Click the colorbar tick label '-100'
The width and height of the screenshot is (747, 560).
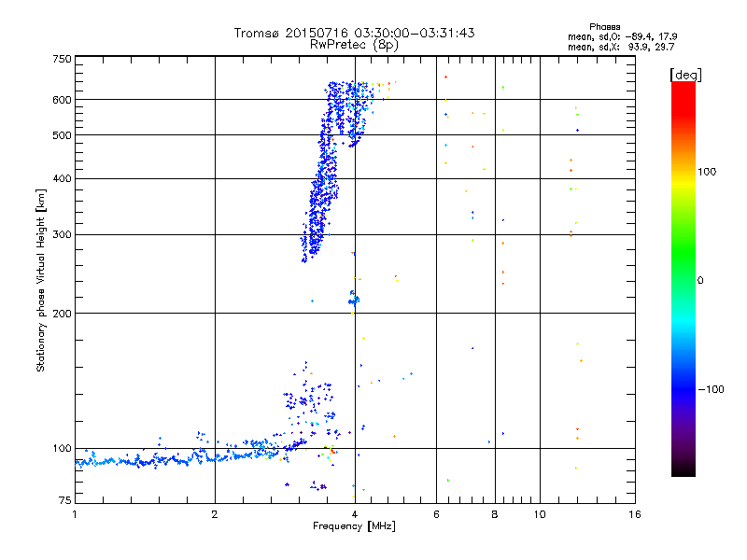[711, 389]
